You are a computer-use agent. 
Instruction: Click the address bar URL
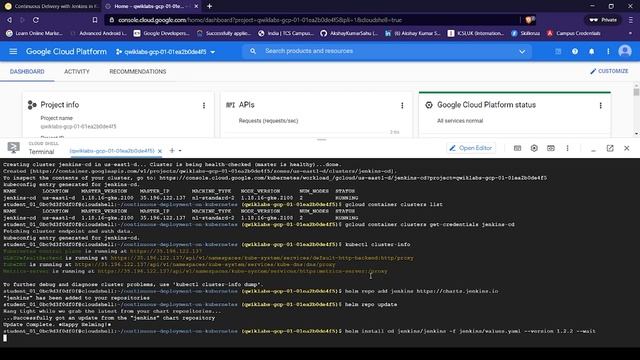[x=260, y=20]
